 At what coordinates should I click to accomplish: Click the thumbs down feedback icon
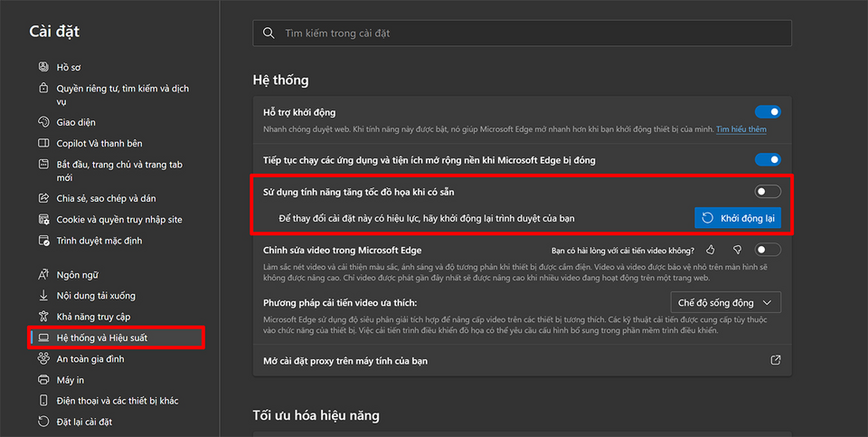737,250
